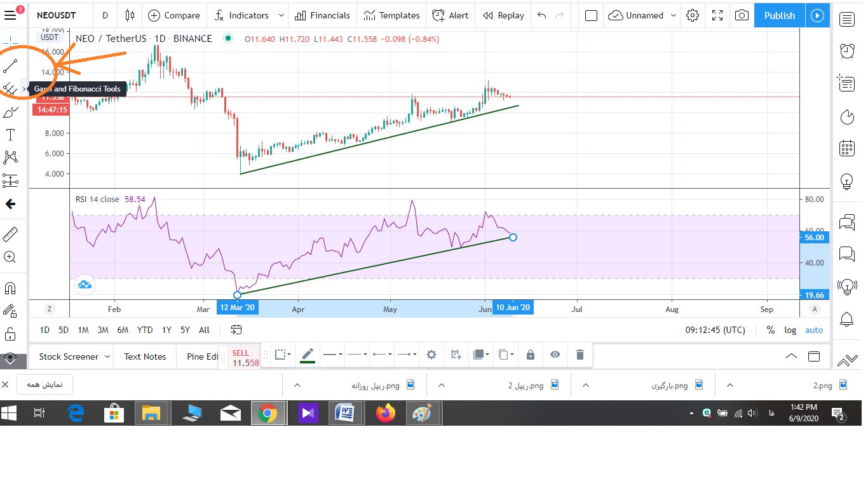Open line thickness dropdown in floating toolbar
The height and width of the screenshot is (488, 868).
[333, 355]
